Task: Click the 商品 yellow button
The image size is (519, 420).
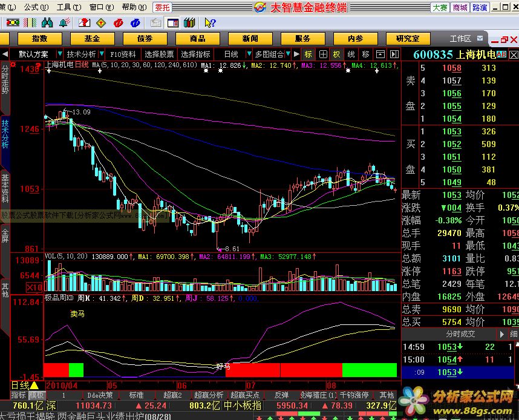Action: coord(197,38)
